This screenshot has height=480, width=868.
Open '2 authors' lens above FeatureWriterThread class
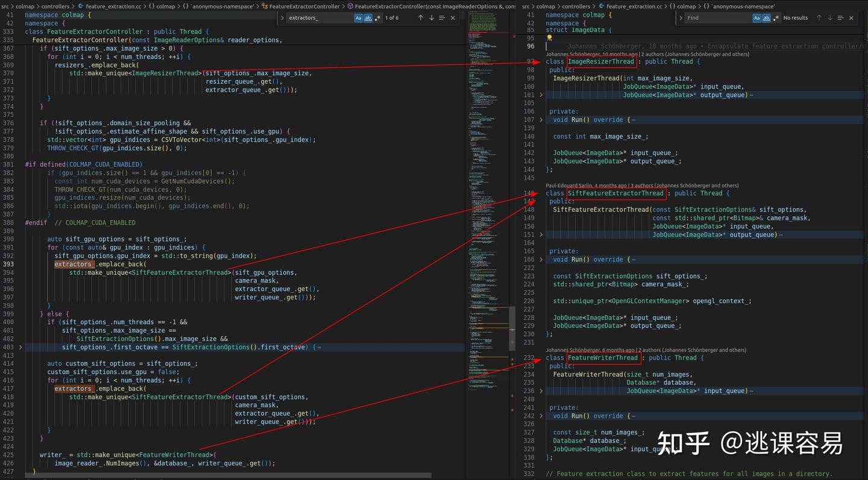pyautogui.click(x=692, y=350)
